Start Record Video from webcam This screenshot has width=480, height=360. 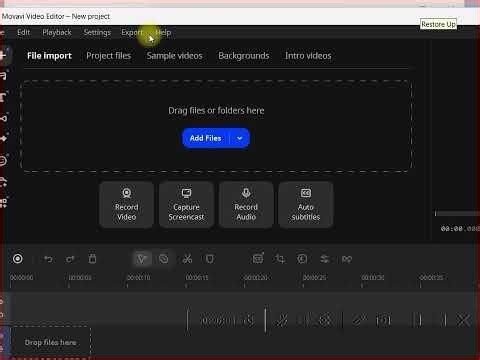point(126,205)
